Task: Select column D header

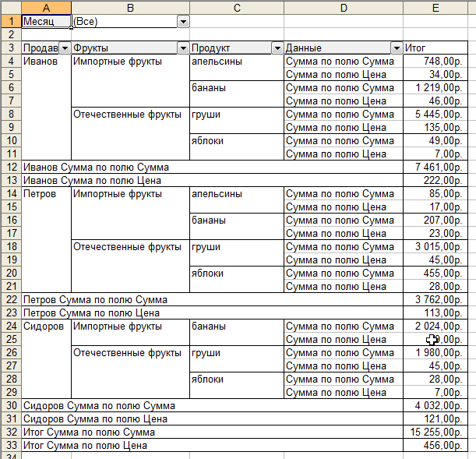Action: tap(344, 8)
